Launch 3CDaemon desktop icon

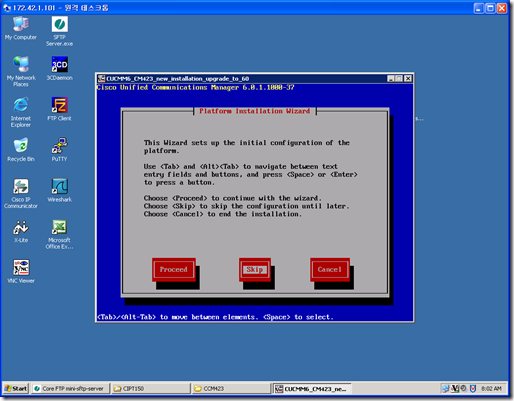click(60, 68)
